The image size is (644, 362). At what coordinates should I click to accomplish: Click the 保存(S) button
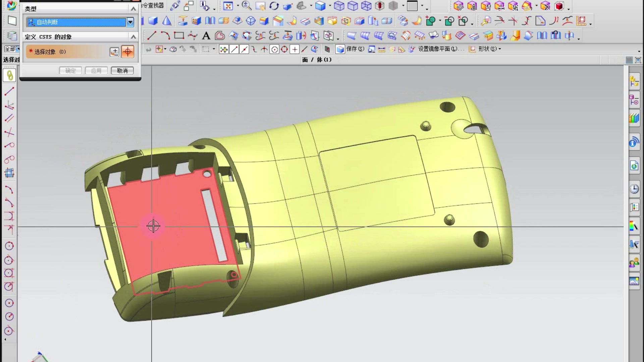point(355,49)
